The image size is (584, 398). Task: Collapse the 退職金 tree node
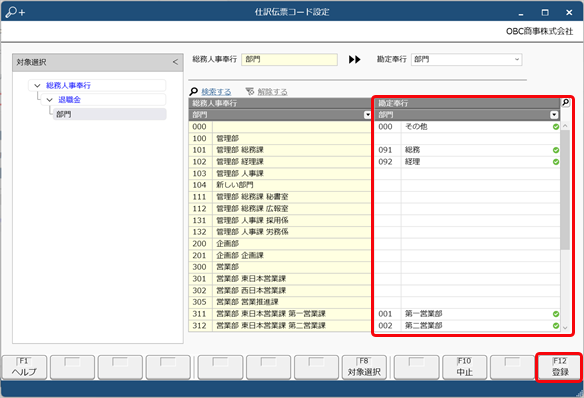[x=49, y=100]
